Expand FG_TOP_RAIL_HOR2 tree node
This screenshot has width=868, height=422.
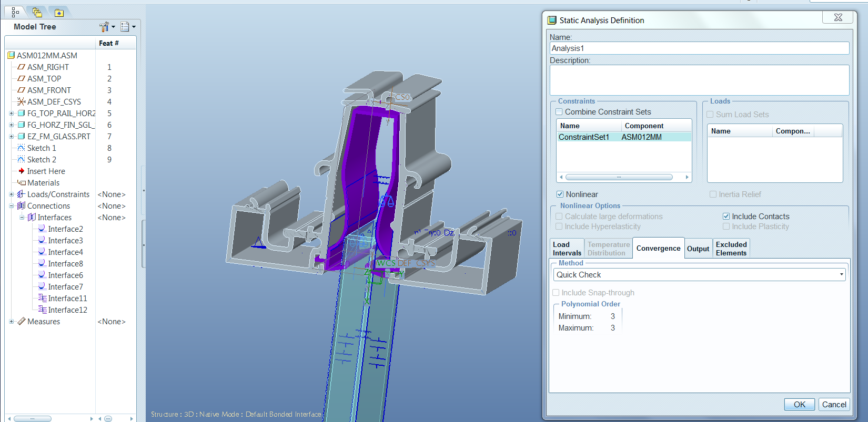click(12, 114)
